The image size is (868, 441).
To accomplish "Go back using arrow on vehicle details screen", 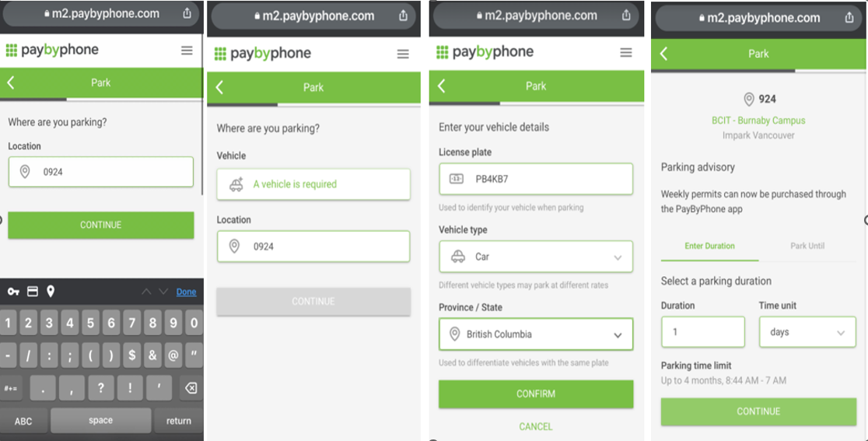I will [441, 86].
